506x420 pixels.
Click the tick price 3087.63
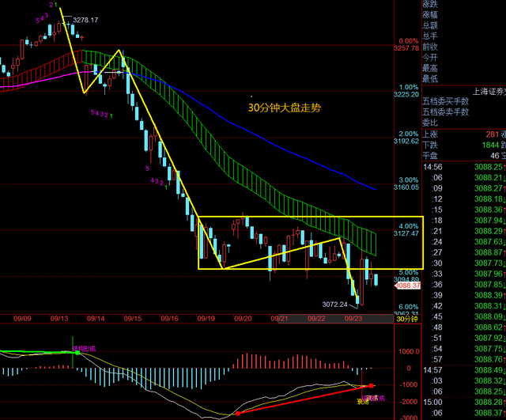coord(489,242)
